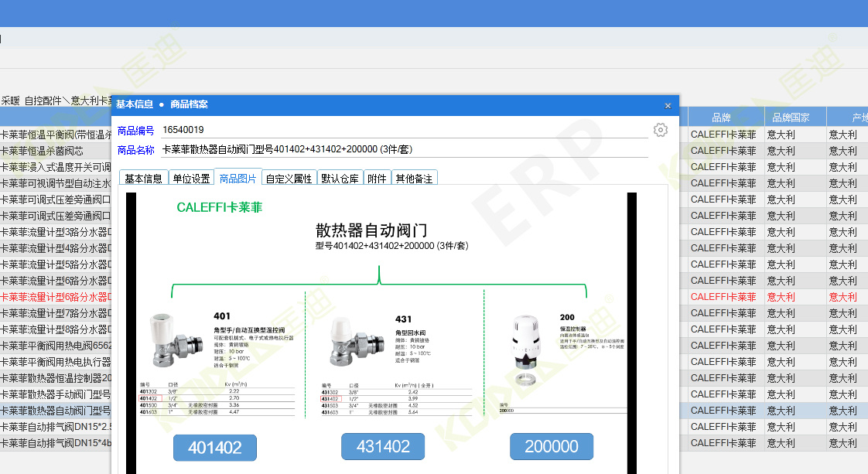The height and width of the screenshot is (474, 868).
Task: Focus the 商品名称 input field
Action: pos(405,149)
